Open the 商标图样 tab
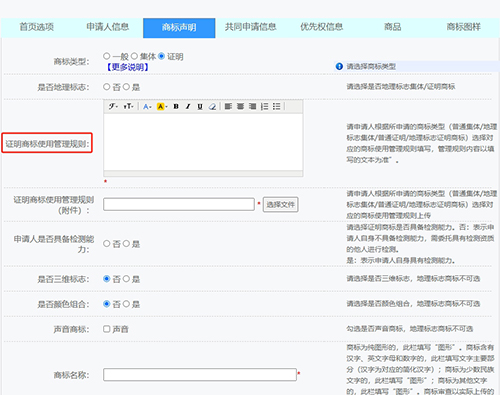 pyautogui.click(x=464, y=27)
